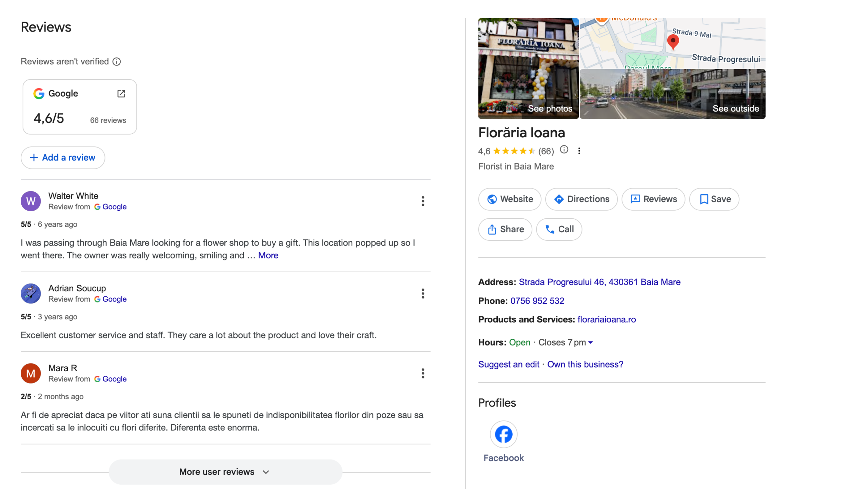
Task: Click the Add a review button
Action: coord(63,158)
